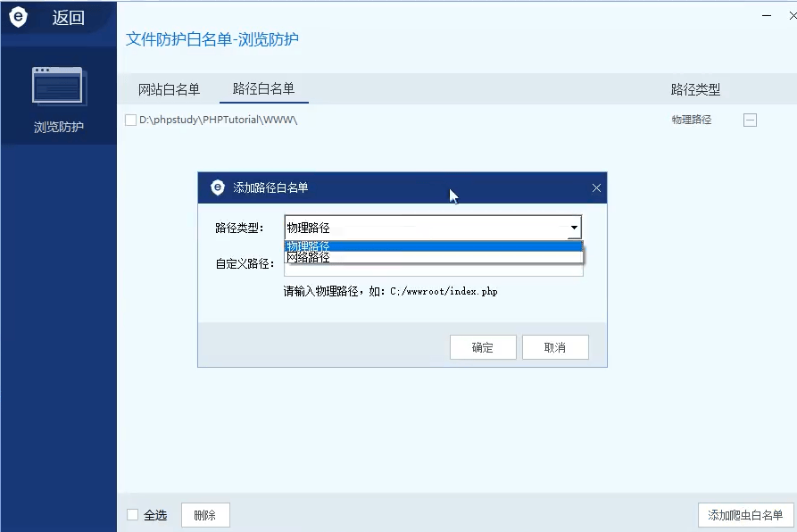This screenshot has width=797, height=532.
Task: Click the 删除 delete button
Action: tap(205, 515)
